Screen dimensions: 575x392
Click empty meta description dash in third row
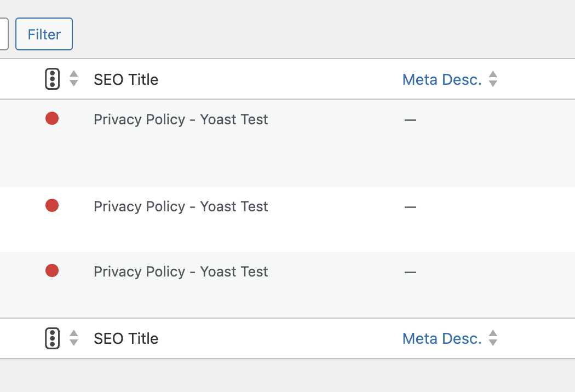[410, 272]
